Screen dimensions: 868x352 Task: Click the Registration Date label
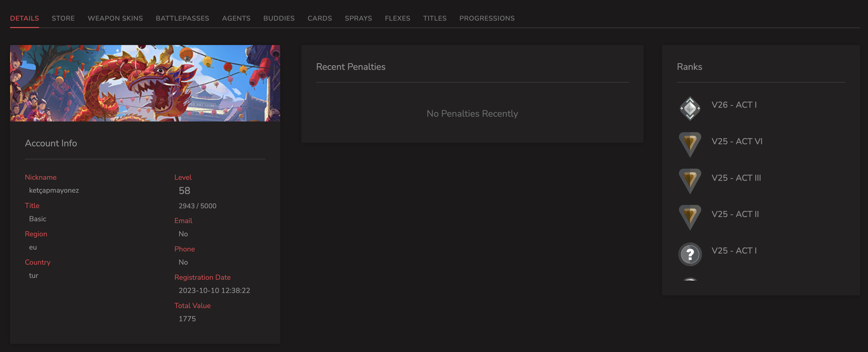tap(202, 277)
